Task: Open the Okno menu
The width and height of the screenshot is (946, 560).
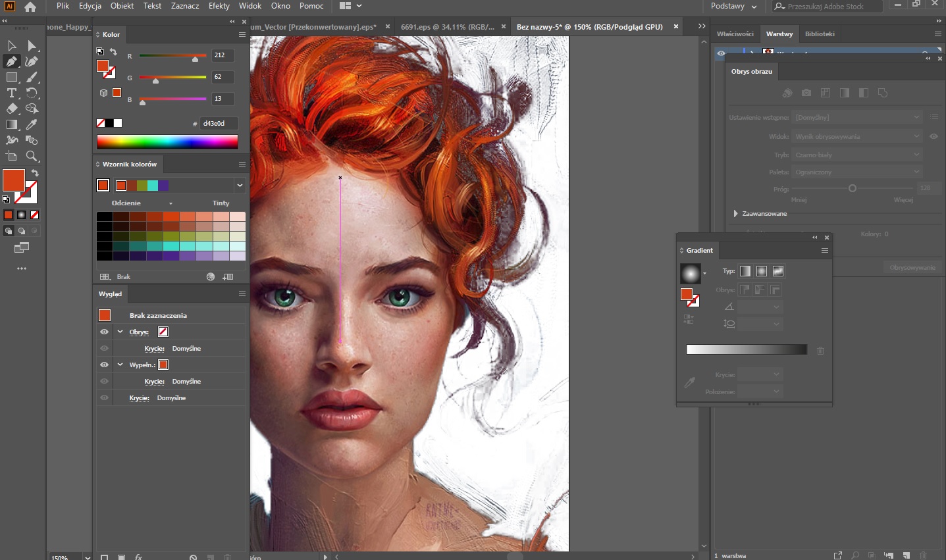Action: (280, 6)
